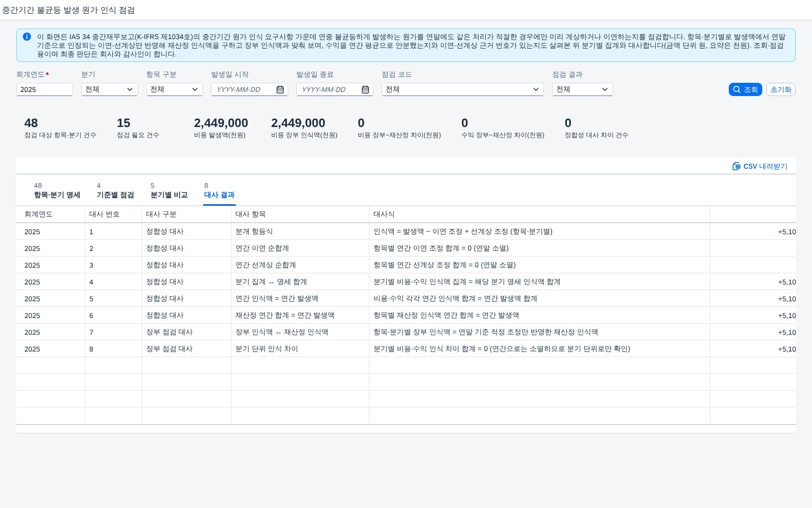This screenshot has height=508, width=812.
Task: Open the 분기 dropdown
Action: (110, 89)
